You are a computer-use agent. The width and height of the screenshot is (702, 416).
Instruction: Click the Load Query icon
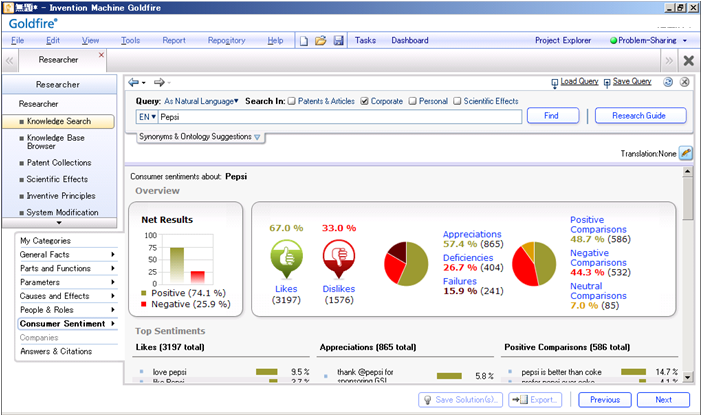[x=555, y=82]
